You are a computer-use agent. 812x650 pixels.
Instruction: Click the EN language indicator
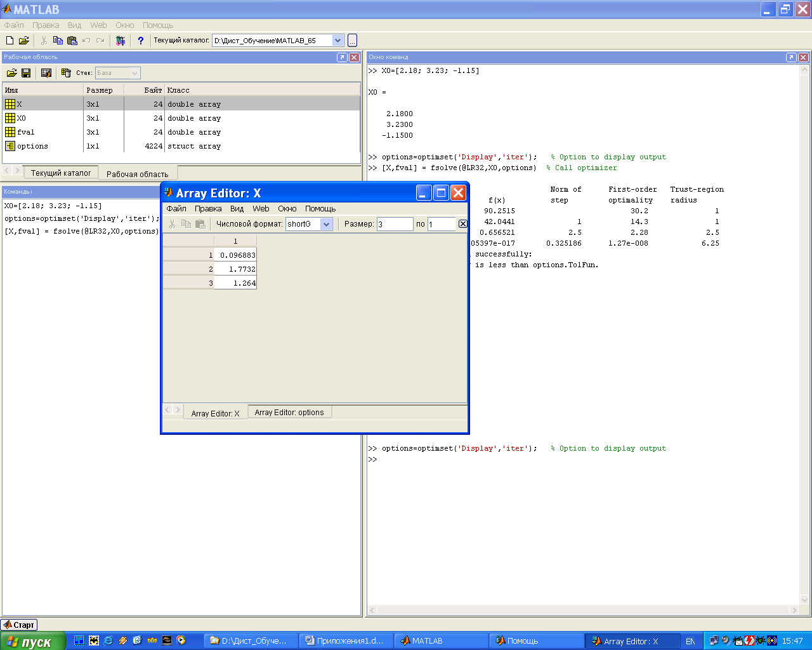(x=690, y=641)
